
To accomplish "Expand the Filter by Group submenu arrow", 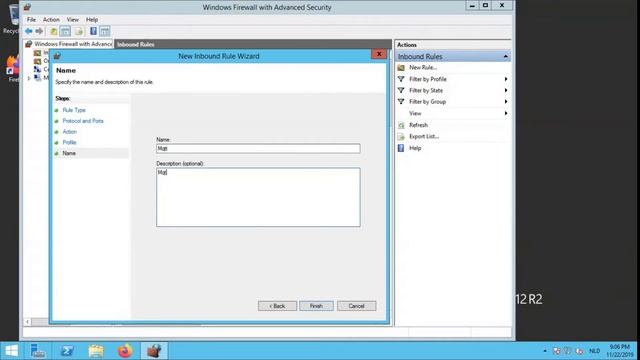I will click(x=506, y=102).
